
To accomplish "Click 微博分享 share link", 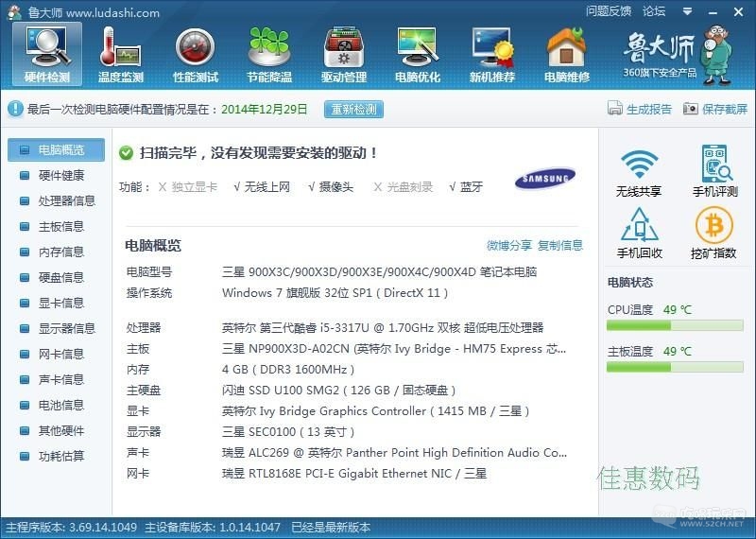I will (x=509, y=245).
